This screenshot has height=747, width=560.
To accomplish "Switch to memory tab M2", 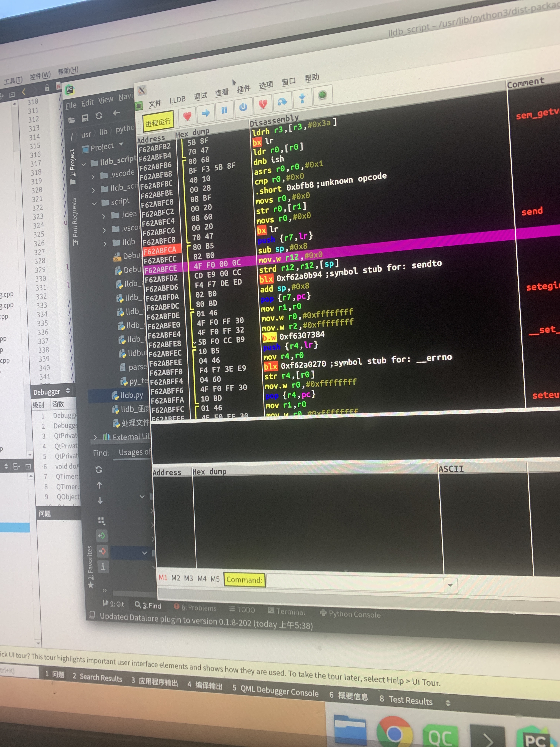I will click(176, 578).
